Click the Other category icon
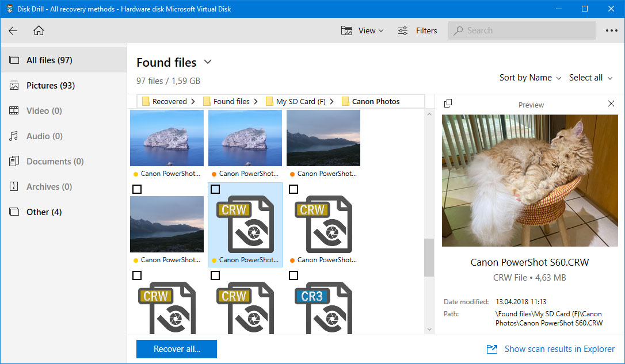Viewport: 625px width, 364px height. [x=14, y=212]
